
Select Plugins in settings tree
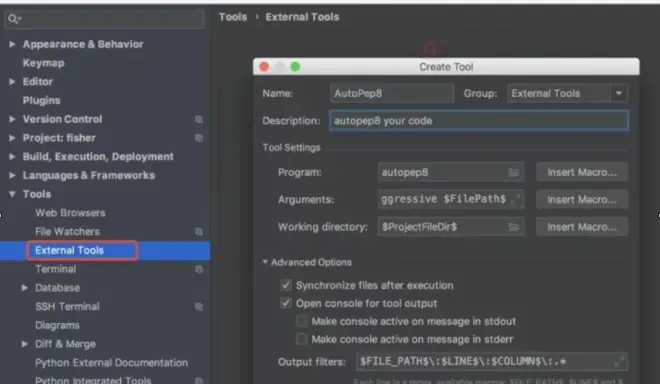[x=41, y=100]
